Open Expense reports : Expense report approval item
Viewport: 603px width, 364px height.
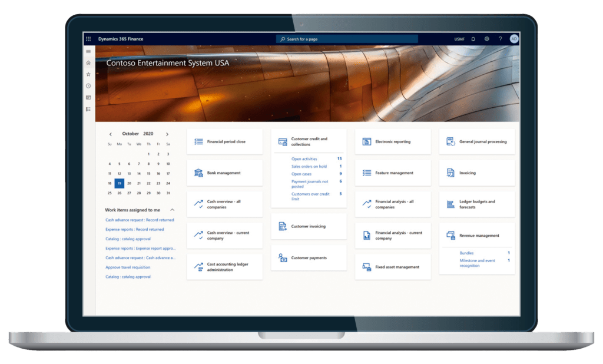(x=140, y=248)
